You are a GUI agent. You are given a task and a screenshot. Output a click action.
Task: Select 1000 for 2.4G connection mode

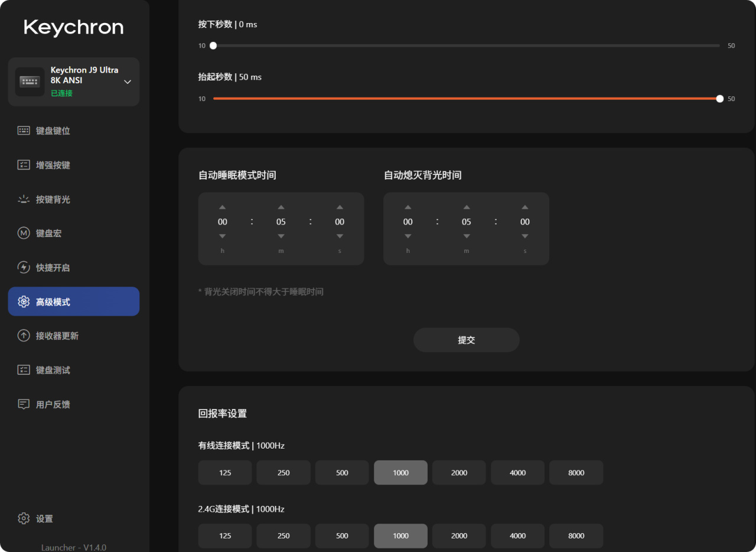point(400,536)
